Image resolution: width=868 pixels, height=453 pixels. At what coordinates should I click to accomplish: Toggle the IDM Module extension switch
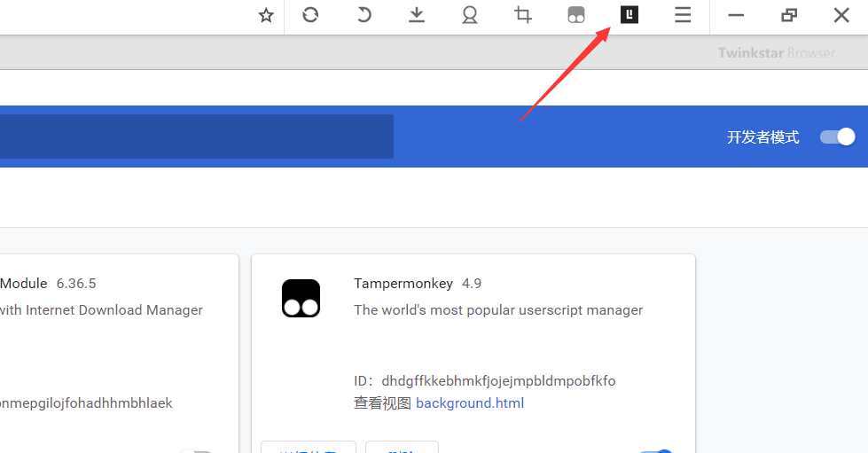(199, 450)
